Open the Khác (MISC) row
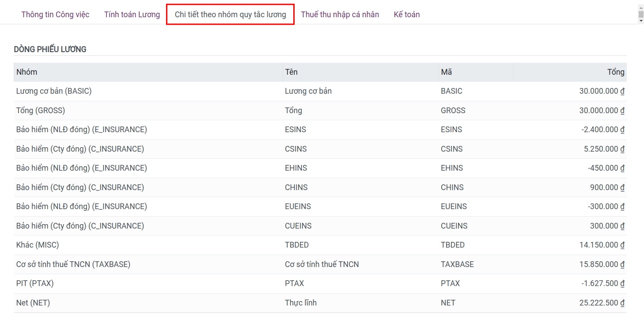This screenshot has width=644, height=317. tap(38, 245)
